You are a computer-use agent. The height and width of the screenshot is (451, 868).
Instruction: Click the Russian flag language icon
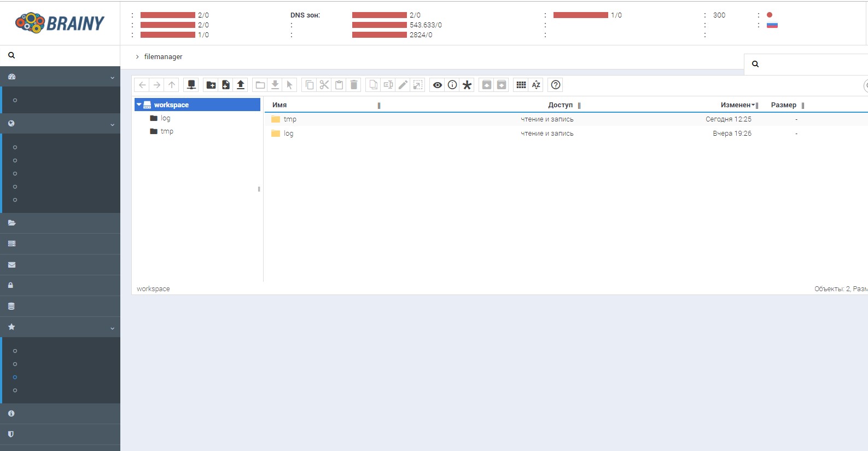coord(772,25)
